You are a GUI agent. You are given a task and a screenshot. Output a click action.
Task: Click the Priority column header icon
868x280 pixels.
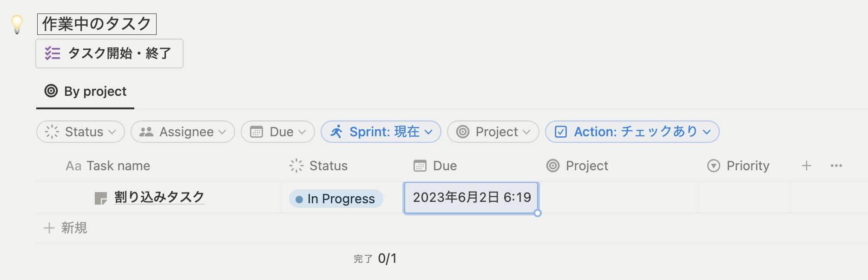point(714,166)
